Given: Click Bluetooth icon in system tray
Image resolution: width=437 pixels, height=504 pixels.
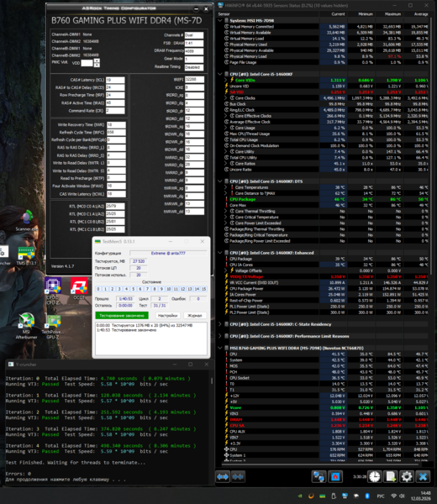Looking at the screenshot, I should [x=367, y=496].
